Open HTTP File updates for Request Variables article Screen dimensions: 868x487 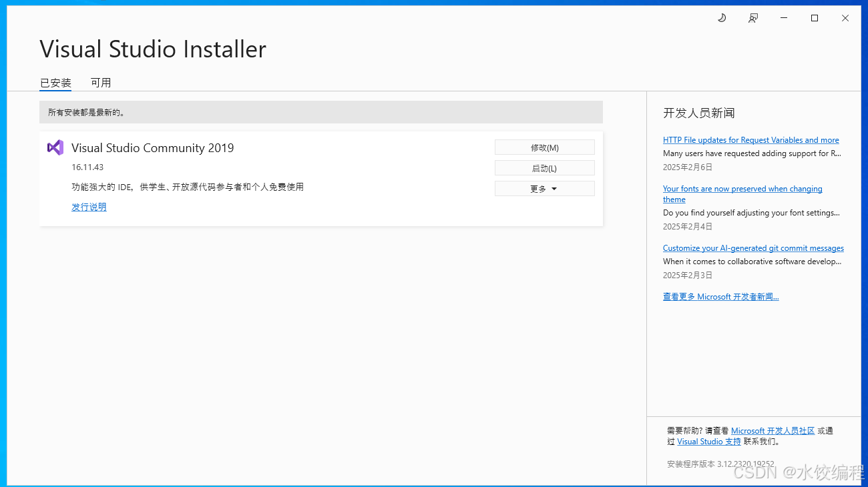751,140
